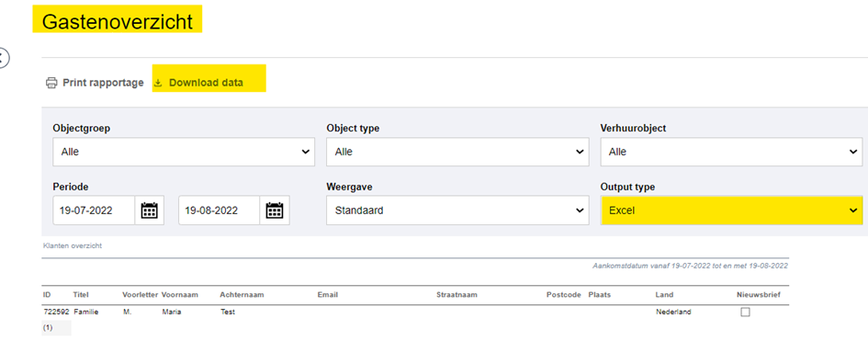Click the printer icon beside Print rapportage

click(x=51, y=83)
